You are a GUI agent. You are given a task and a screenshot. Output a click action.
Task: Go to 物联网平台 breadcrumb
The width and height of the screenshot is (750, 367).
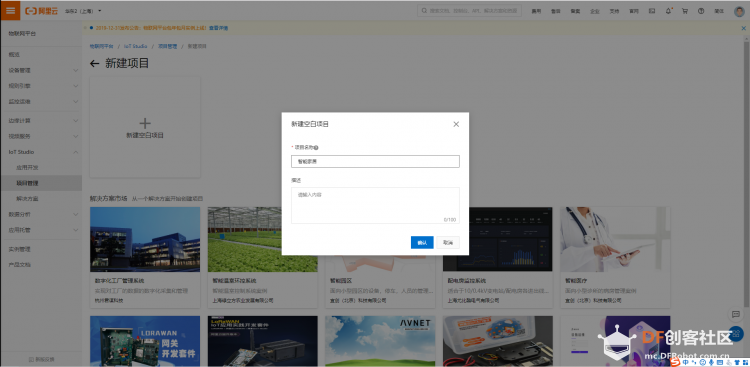pos(101,46)
